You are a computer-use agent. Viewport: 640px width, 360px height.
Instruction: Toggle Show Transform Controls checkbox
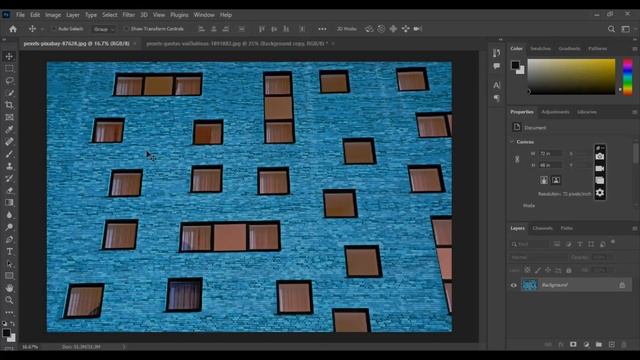(126, 29)
